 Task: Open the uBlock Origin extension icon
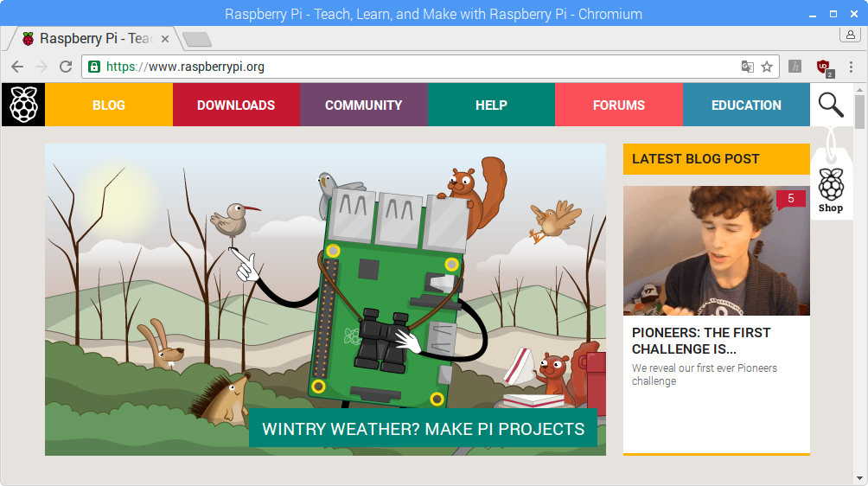click(x=825, y=67)
